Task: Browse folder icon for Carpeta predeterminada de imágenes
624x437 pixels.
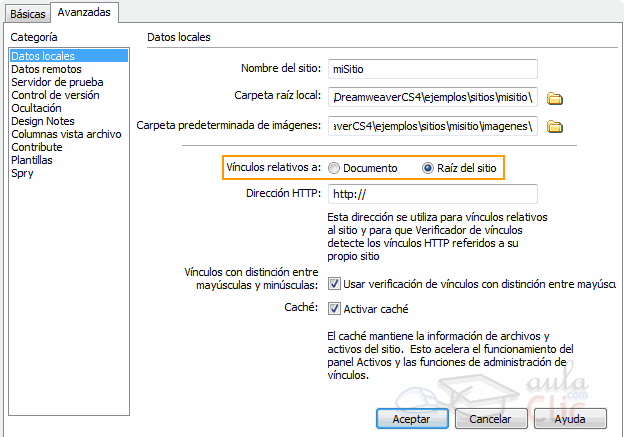Action: 554,127
